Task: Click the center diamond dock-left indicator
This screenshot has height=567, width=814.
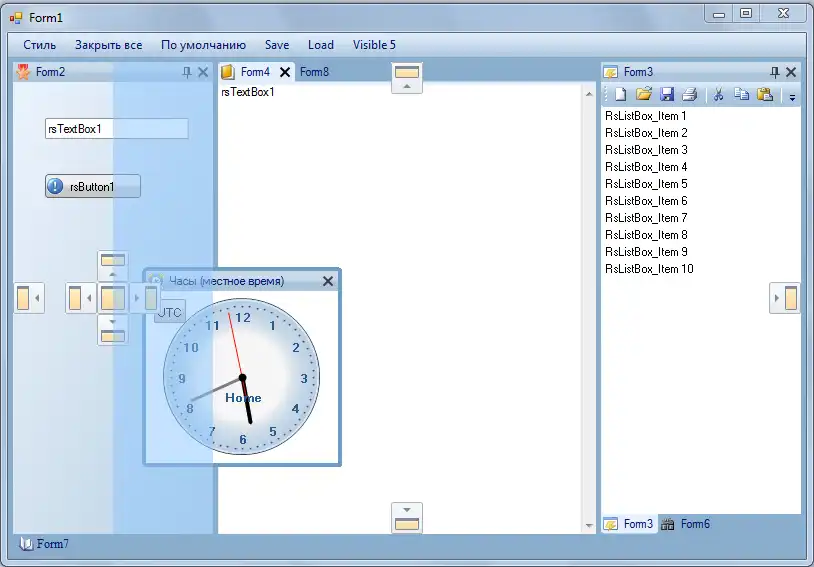Action: [x=81, y=298]
